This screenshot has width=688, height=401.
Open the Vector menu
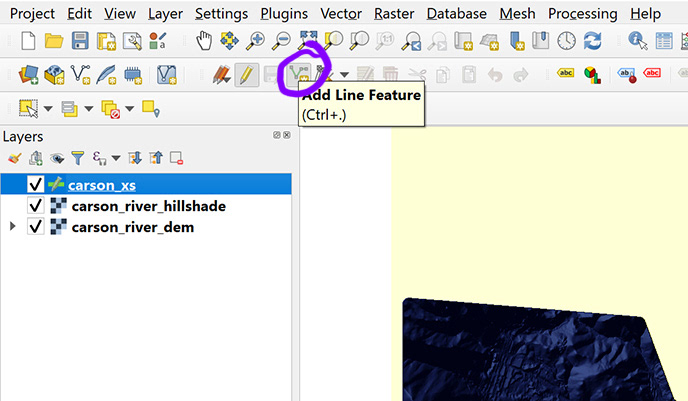(341, 14)
